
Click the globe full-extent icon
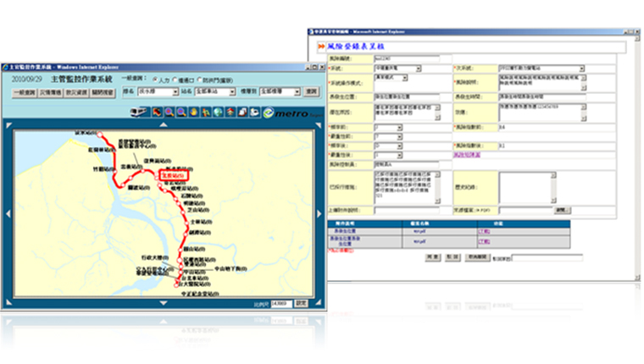click(x=218, y=112)
